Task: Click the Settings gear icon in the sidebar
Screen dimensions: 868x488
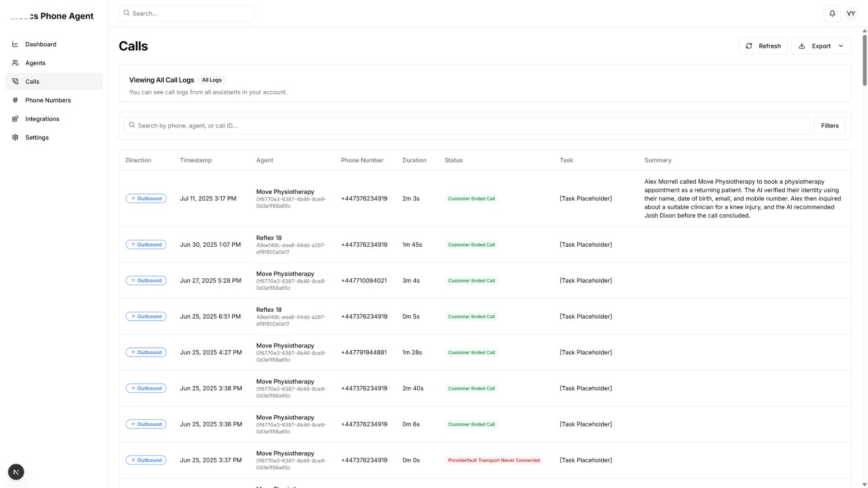Action: [15, 137]
